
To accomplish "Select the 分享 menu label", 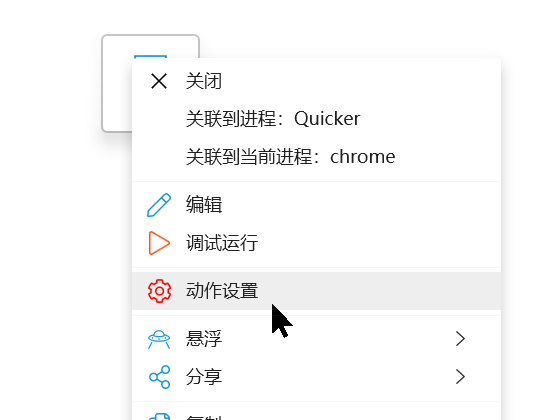I will coord(204,377).
